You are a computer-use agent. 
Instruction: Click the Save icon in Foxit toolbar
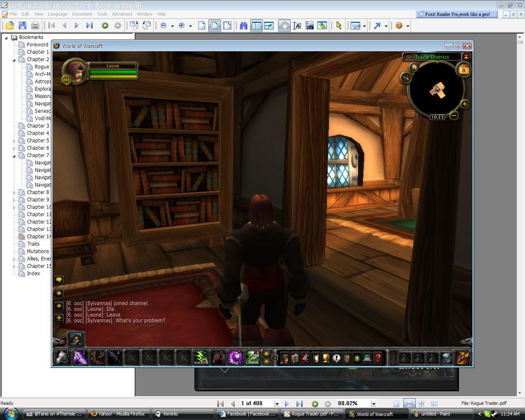tap(23, 25)
